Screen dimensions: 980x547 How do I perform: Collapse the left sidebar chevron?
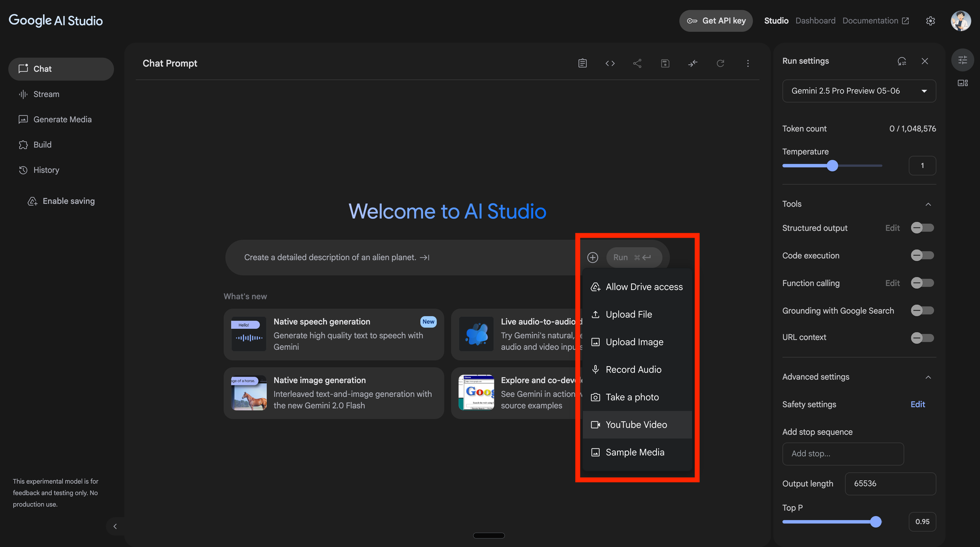point(115,526)
